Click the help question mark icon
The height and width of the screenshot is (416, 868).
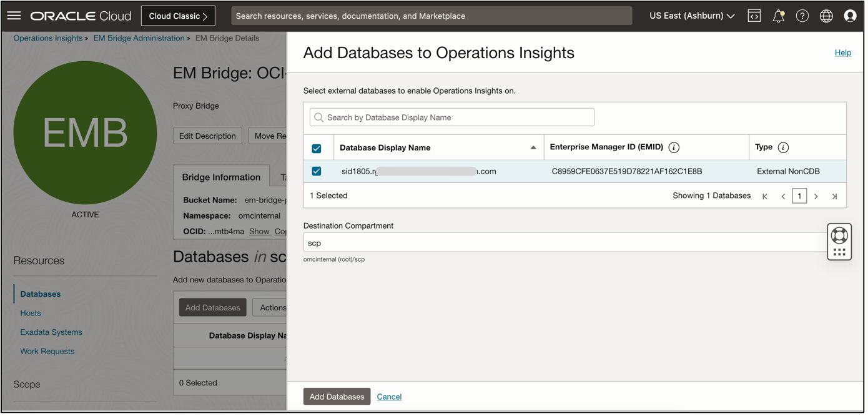[802, 16]
